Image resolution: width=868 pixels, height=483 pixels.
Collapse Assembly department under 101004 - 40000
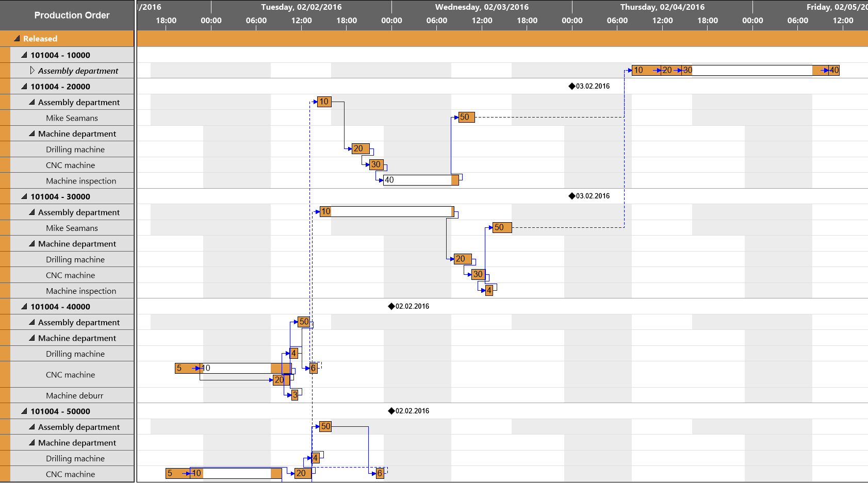coord(32,322)
